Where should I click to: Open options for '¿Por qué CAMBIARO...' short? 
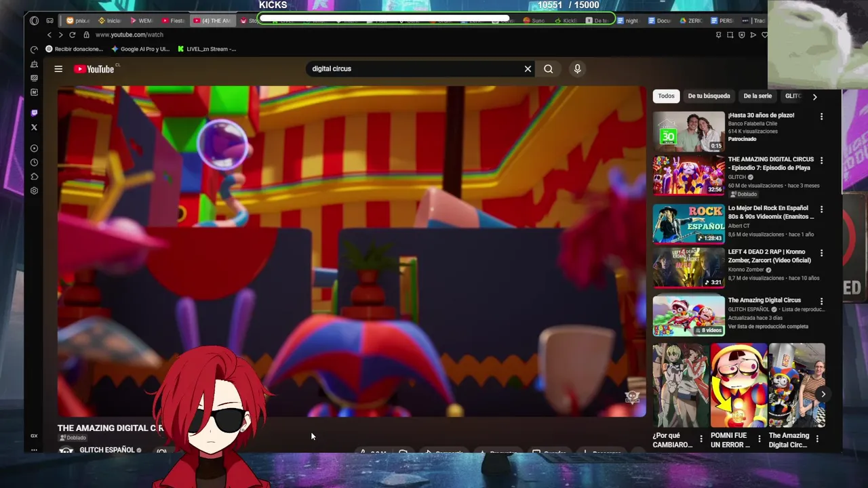click(701, 439)
